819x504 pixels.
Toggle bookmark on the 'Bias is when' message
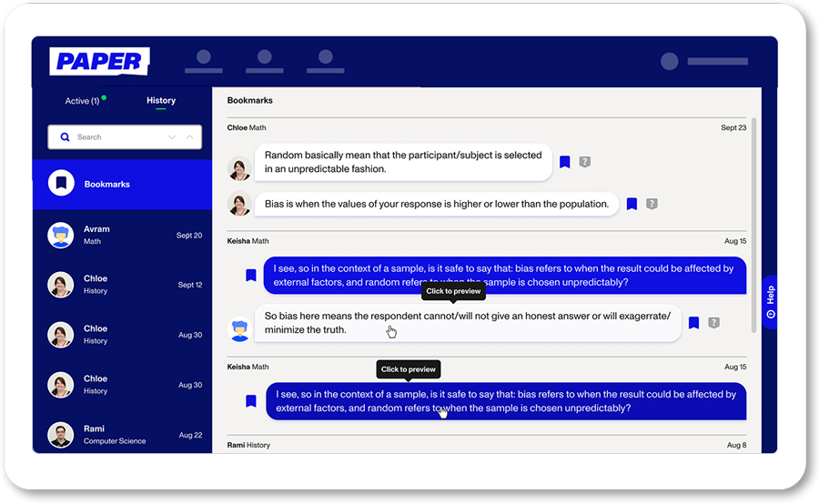632,204
